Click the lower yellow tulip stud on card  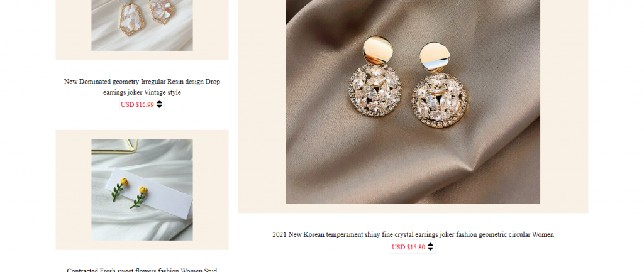139,197
